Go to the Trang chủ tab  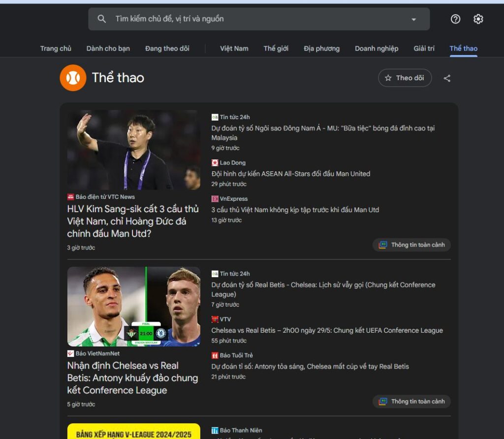coord(56,49)
